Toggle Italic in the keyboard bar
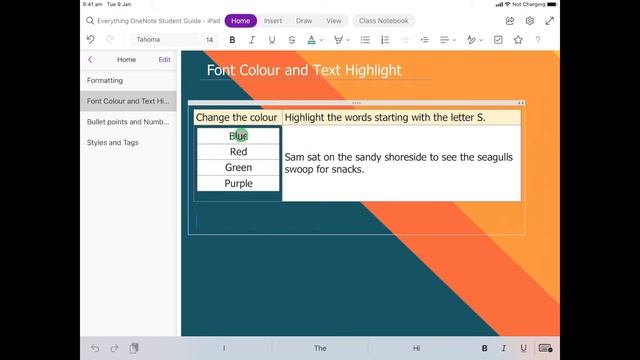Screen dimensions: 640x360 504,348
